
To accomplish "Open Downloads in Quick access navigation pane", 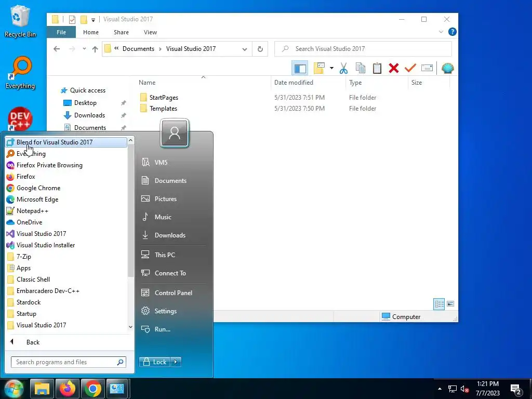I will tap(89, 115).
